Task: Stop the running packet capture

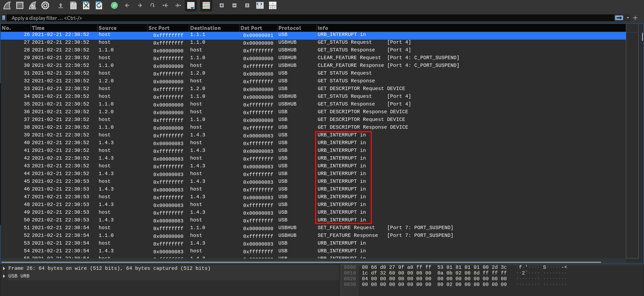Action: pyautogui.click(x=20, y=5)
